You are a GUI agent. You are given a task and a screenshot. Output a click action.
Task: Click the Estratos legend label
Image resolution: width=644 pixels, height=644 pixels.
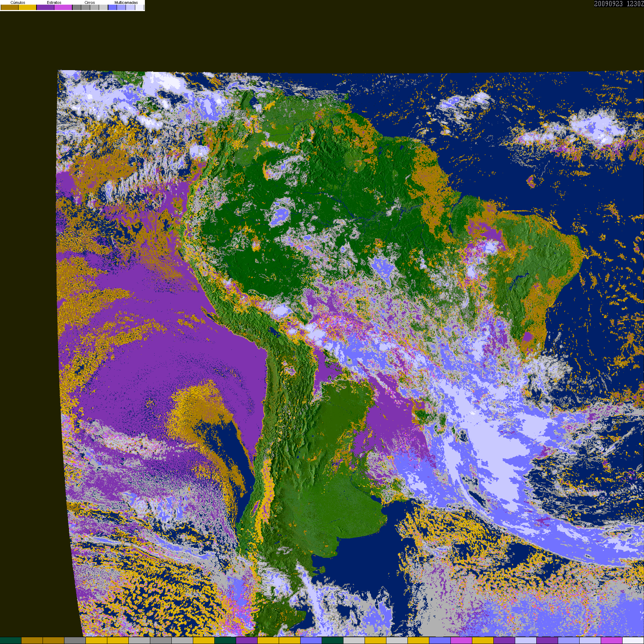54,3
